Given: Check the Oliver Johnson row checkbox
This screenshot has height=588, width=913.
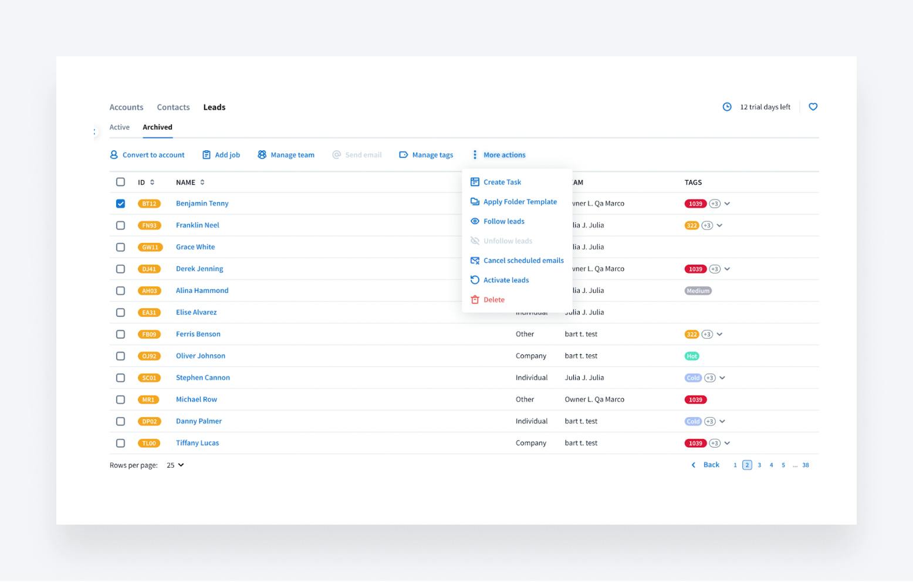Looking at the screenshot, I should click(120, 356).
